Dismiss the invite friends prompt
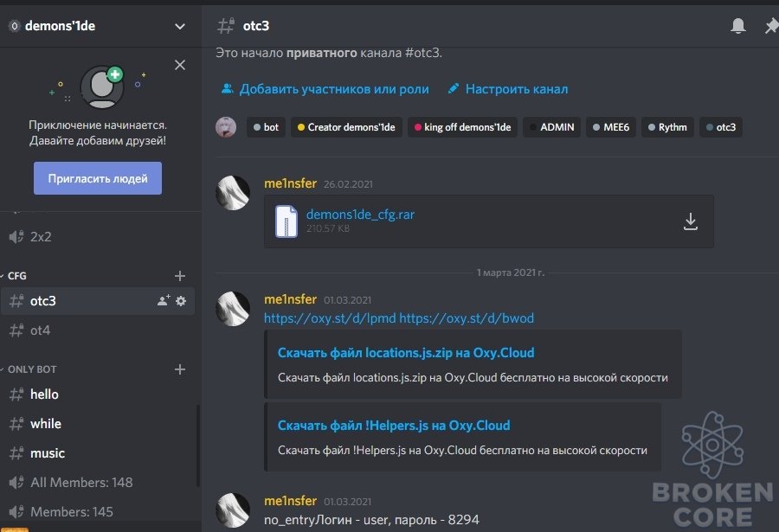This screenshot has width=779, height=532. 180,65
